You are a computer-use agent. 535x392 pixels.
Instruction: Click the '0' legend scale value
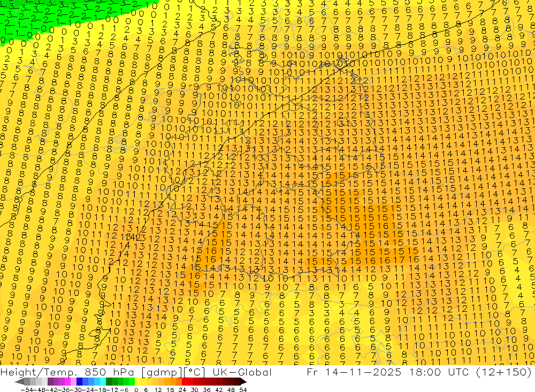[136, 390]
